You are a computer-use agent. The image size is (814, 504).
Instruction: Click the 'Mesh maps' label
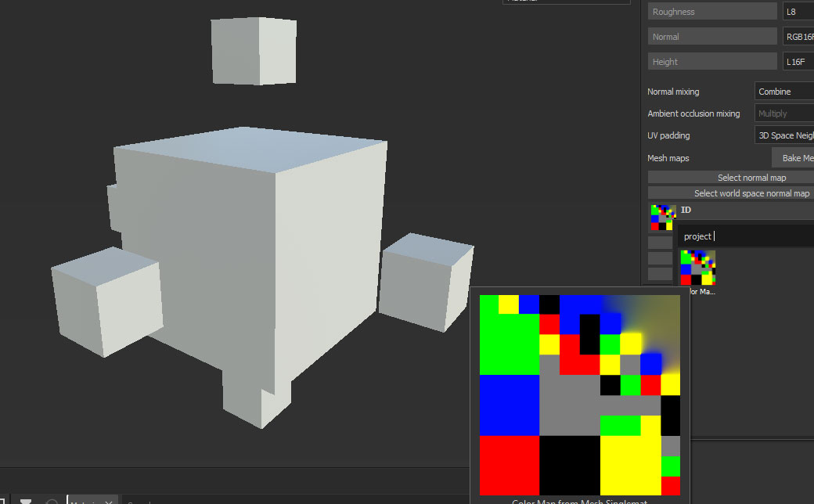[x=668, y=158]
